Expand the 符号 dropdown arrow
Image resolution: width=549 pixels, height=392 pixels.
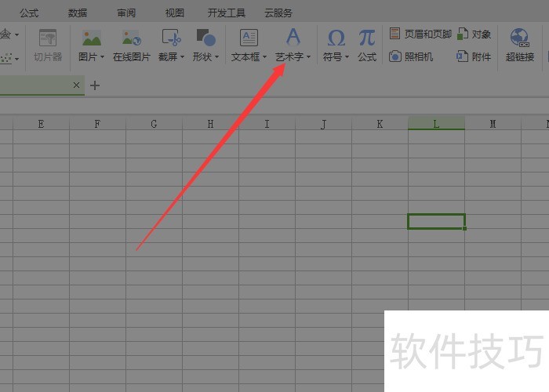point(347,56)
